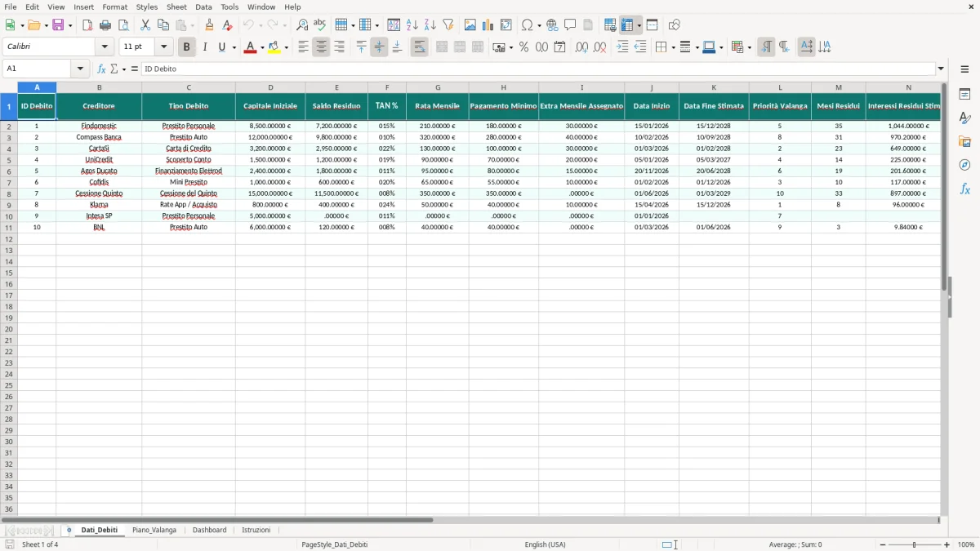Click the Clear Direct Formatting icon

tap(227, 25)
